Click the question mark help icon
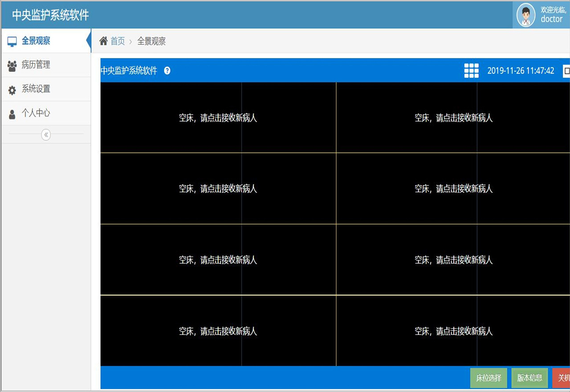The width and height of the screenshot is (570, 392). coord(167,70)
